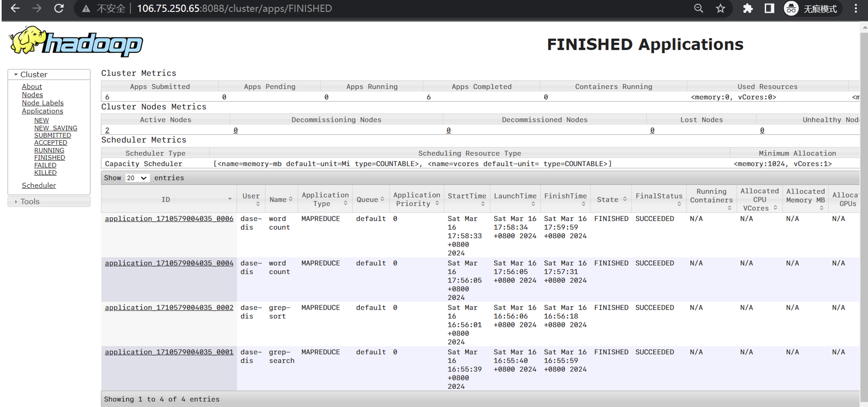Image resolution: width=868 pixels, height=407 pixels.
Task: Open the browser three-dot menu
Action: (856, 8)
